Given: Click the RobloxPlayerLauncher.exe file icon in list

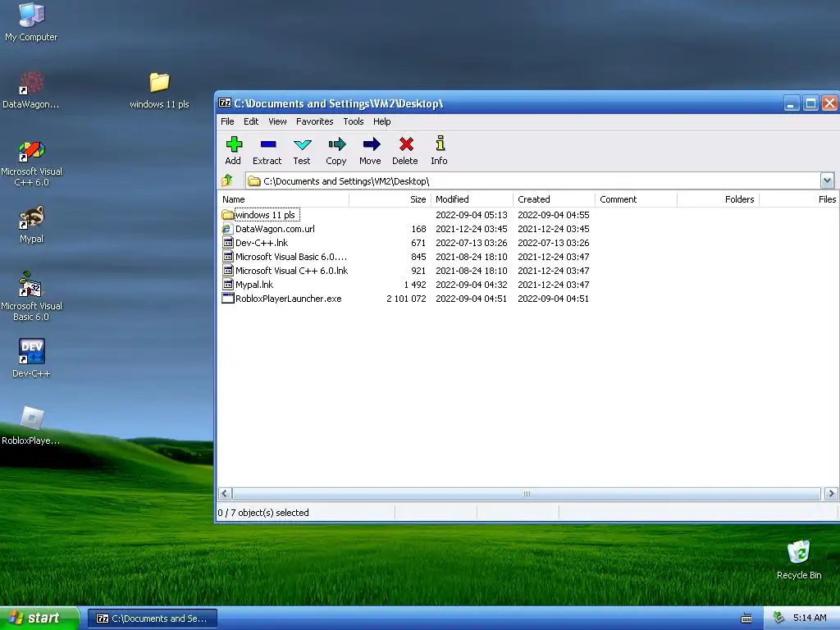Looking at the screenshot, I should pos(228,299).
